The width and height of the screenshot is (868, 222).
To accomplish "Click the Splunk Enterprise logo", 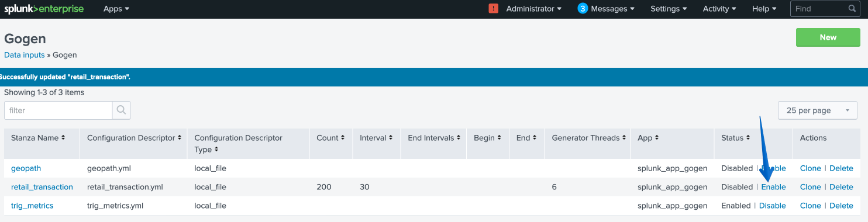I will pyautogui.click(x=44, y=9).
